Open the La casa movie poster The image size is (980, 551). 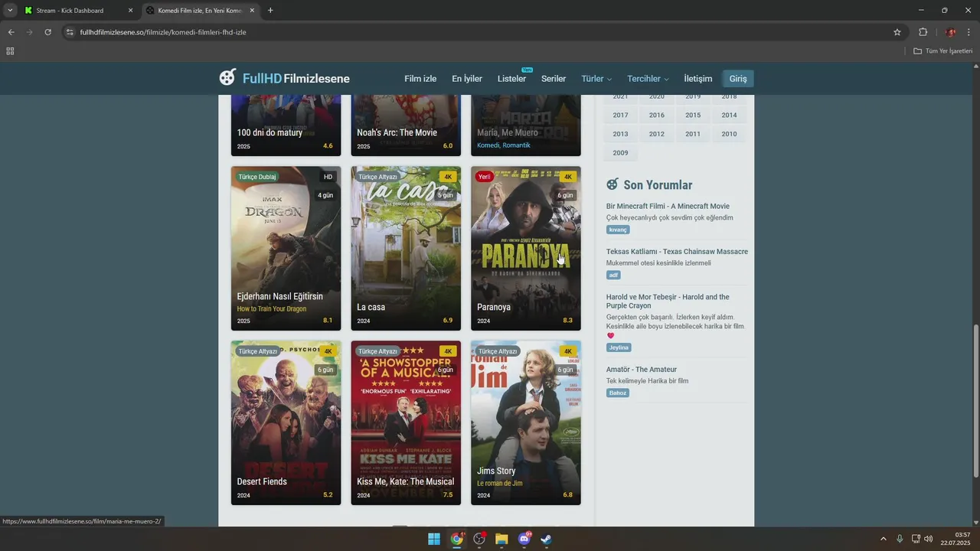tap(406, 248)
